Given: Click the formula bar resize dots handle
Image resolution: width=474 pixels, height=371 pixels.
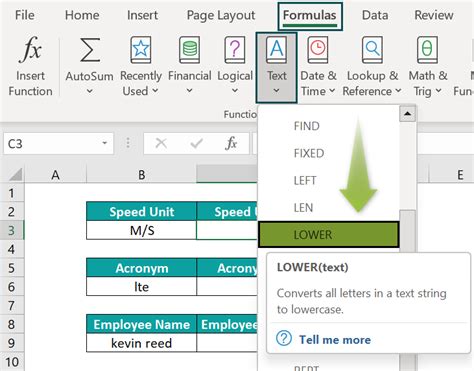Looking at the screenshot, I should click(128, 143).
